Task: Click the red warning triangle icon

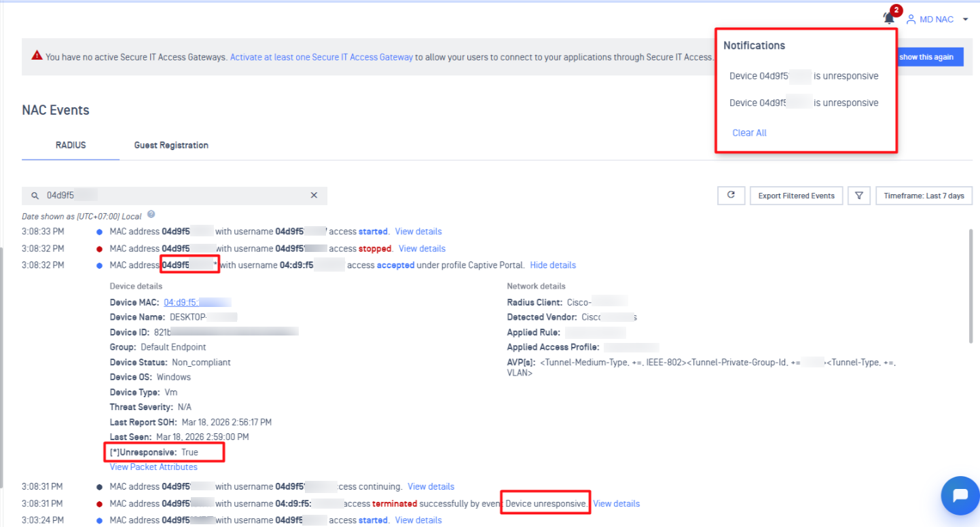Action: (37, 56)
